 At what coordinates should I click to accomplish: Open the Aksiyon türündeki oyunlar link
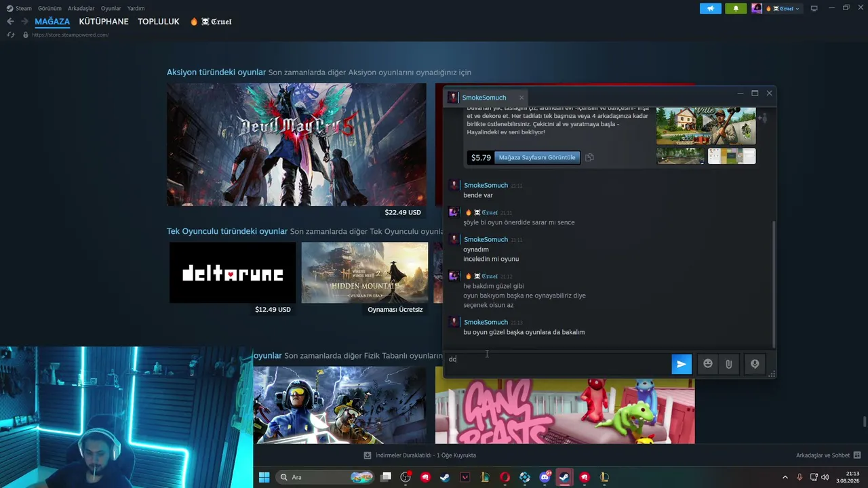[216, 73]
